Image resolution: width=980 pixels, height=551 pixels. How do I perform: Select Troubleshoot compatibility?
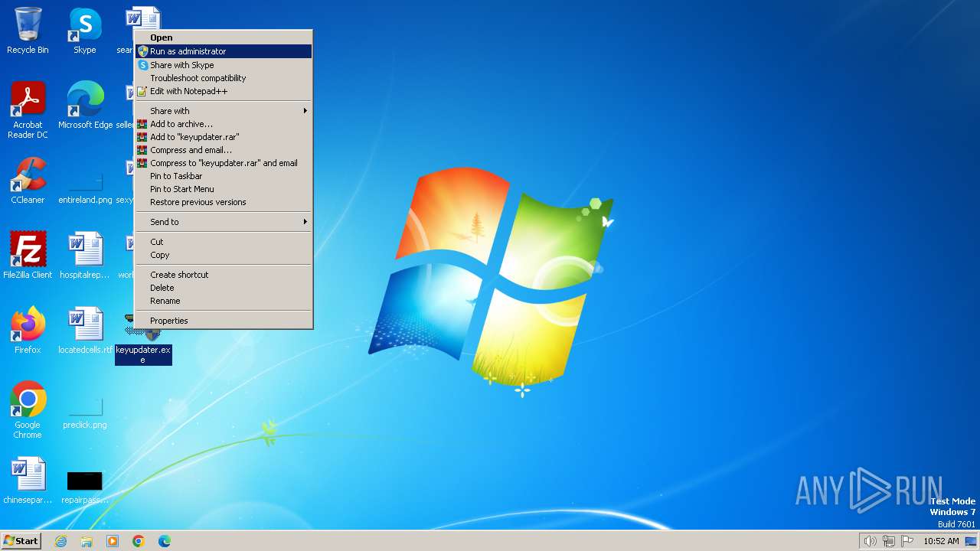pos(224,78)
